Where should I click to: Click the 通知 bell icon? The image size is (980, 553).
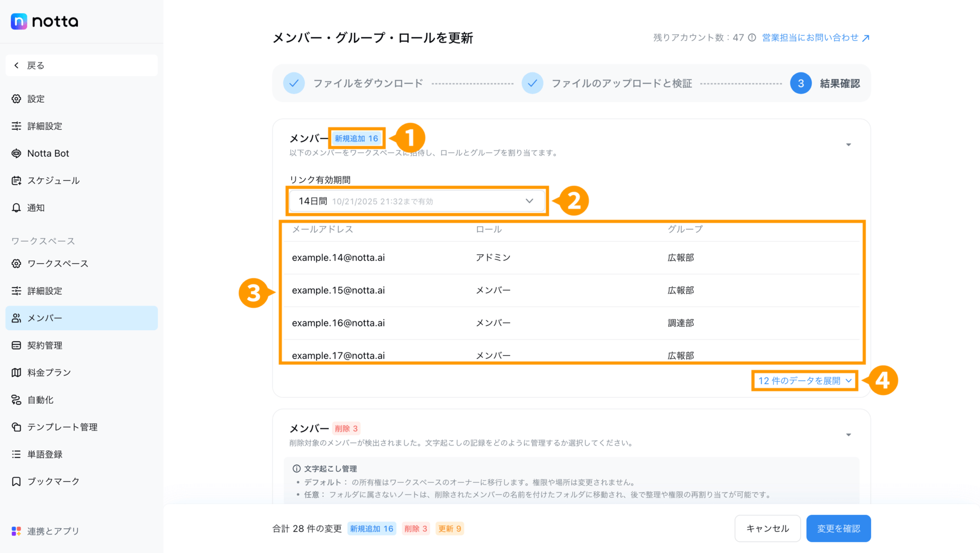pyautogui.click(x=16, y=208)
